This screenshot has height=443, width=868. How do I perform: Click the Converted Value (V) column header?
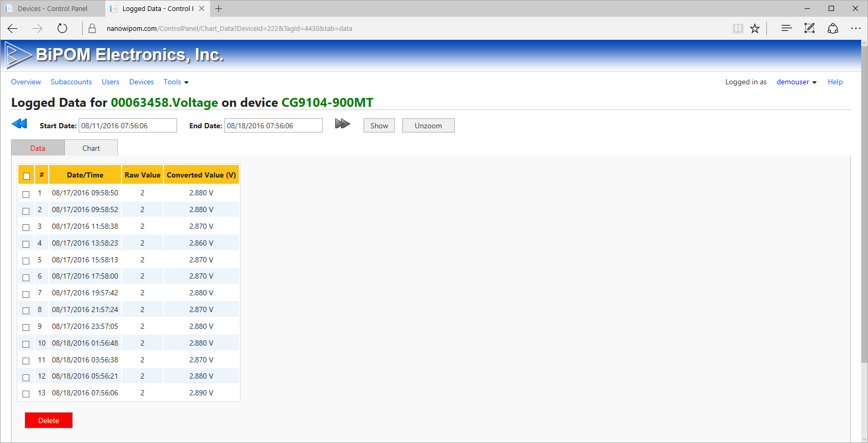[x=201, y=175]
